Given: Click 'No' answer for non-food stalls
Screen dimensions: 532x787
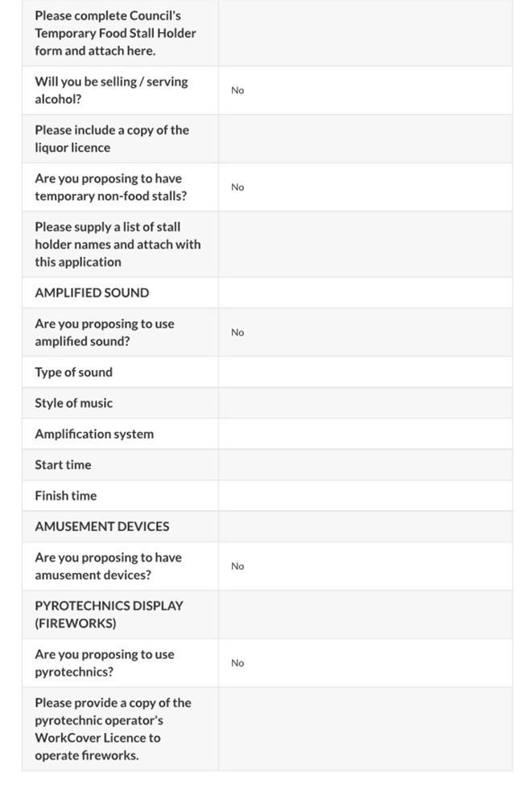Looking at the screenshot, I should (237, 187).
